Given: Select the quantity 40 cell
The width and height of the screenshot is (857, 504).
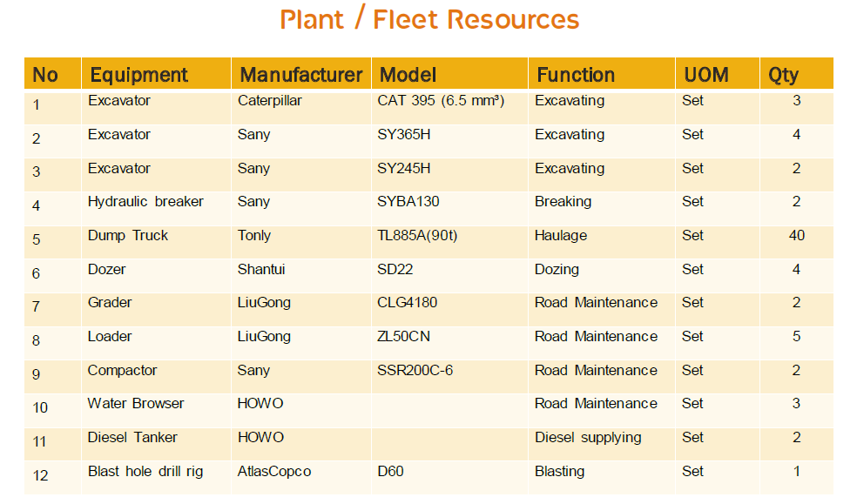Looking at the screenshot, I should coord(797,243).
